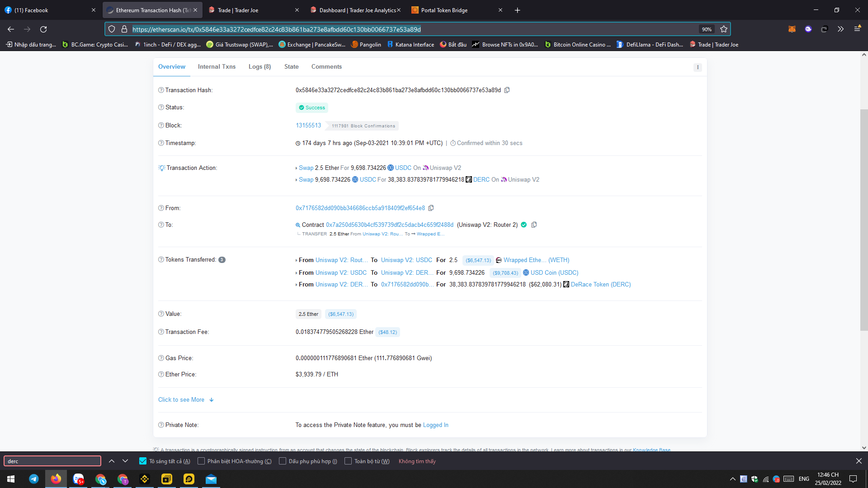The image size is (868, 488).
Task: Copy the transaction hash to clipboard
Action: [x=507, y=90]
